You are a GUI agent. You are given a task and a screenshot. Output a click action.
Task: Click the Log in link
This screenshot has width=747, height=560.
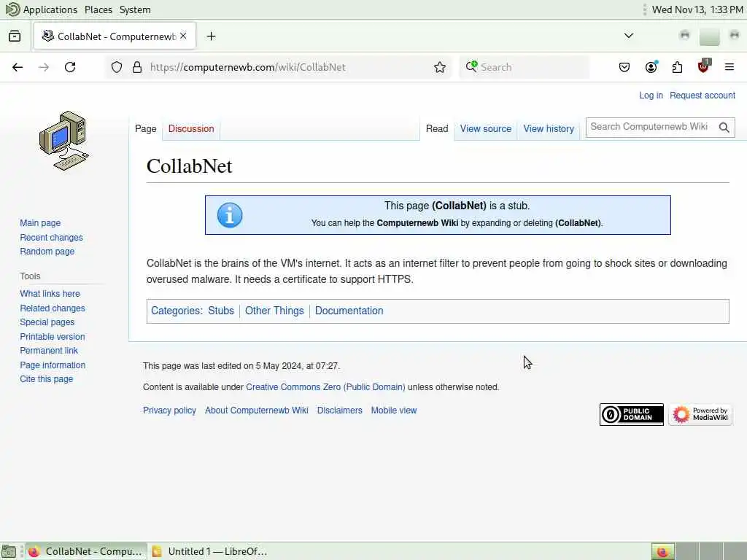pos(651,96)
